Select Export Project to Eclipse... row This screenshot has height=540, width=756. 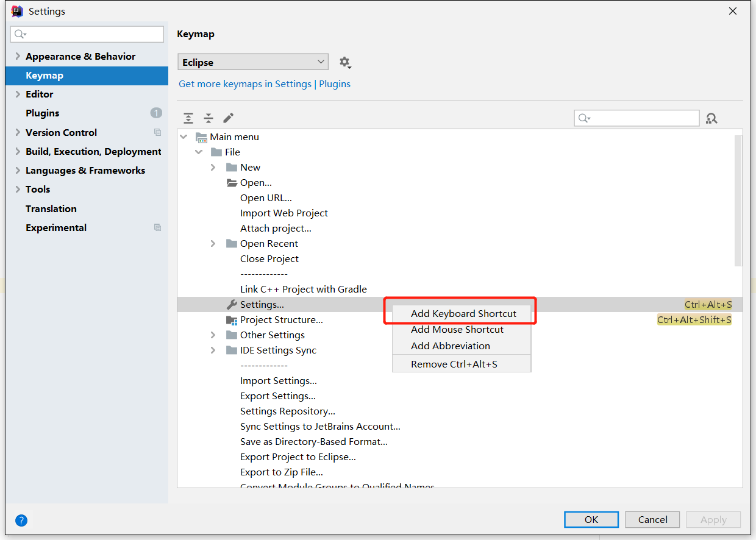pyautogui.click(x=460, y=457)
